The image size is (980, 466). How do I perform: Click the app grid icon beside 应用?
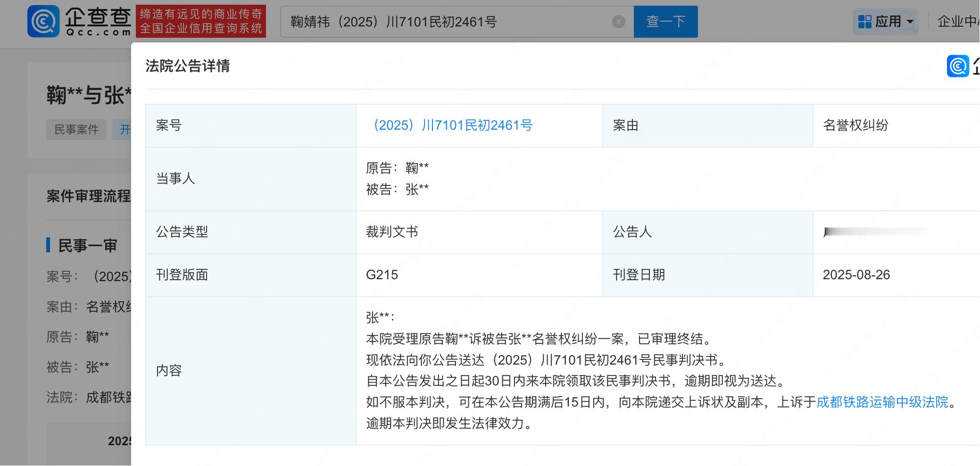(x=865, y=22)
